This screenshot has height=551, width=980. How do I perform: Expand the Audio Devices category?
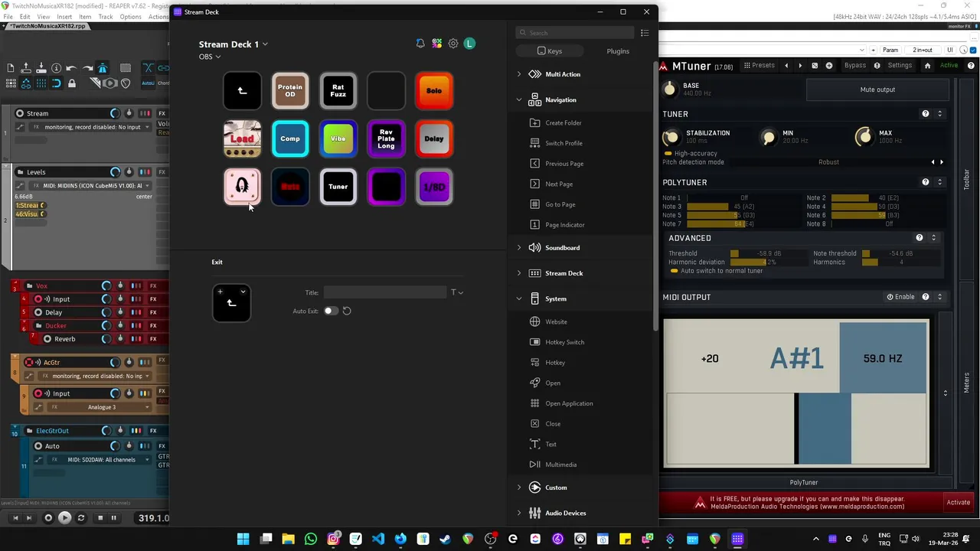[x=519, y=513]
